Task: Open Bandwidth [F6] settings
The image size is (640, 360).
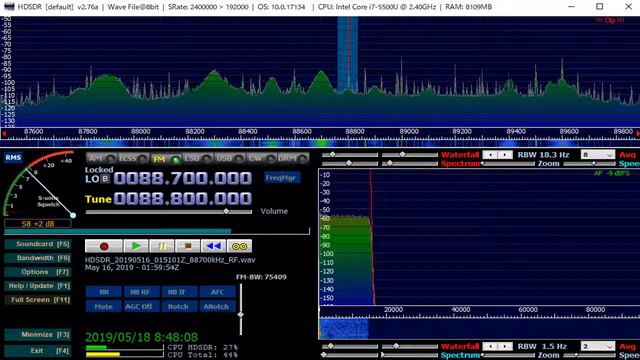Action: click(x=38, y=258)
